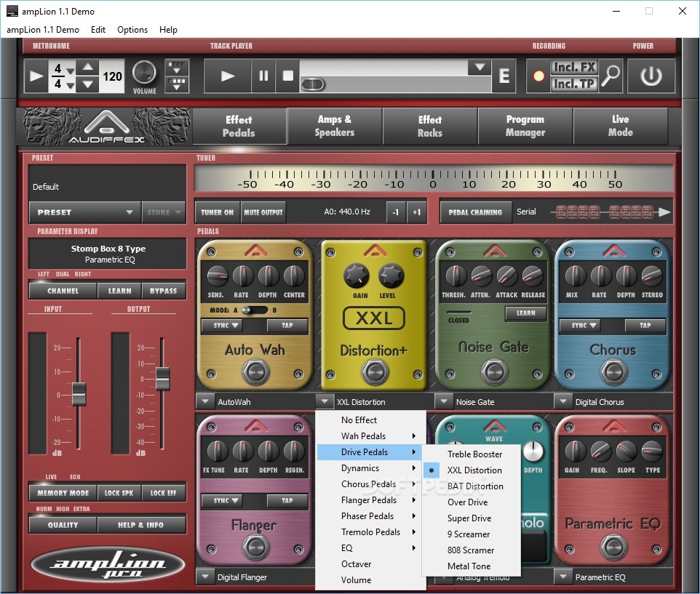Viewport: 700px width, 594px height.
Task: Click the Output level fader
Action: click(x=162, y=378)
